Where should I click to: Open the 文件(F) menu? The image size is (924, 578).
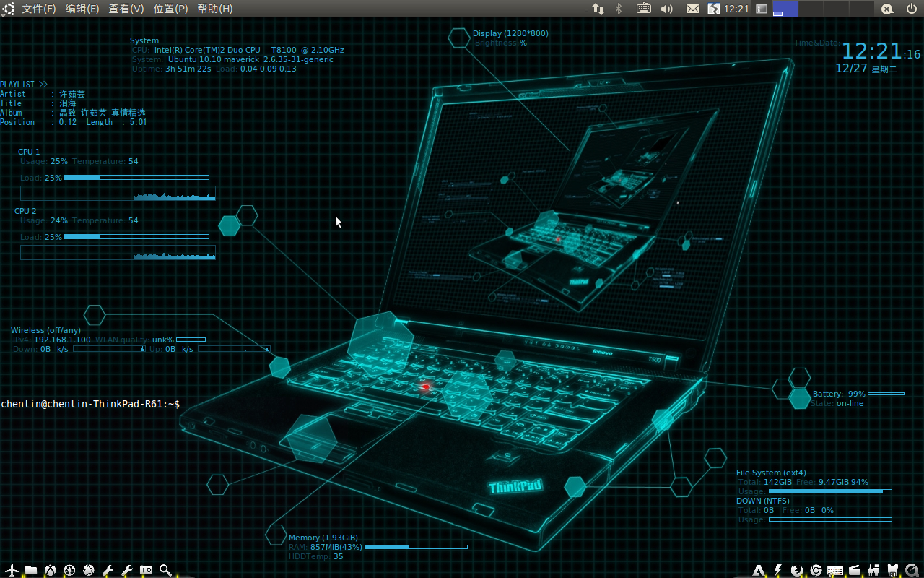(x=39, y=9)
